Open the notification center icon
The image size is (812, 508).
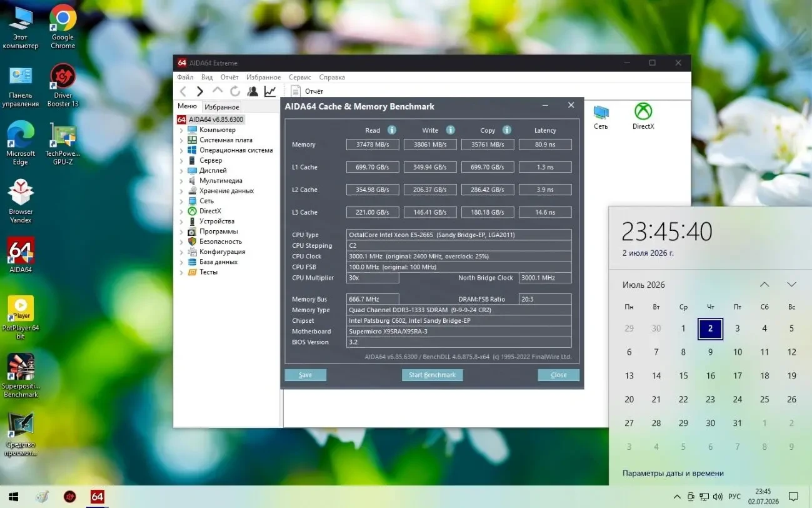coord(793,497)
